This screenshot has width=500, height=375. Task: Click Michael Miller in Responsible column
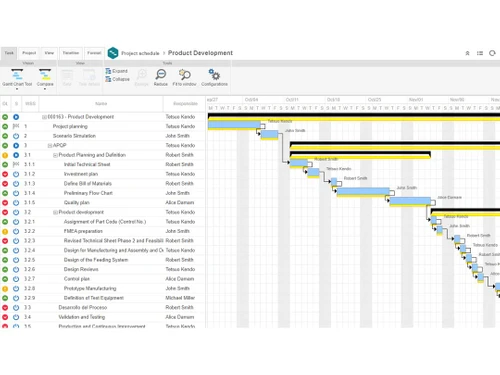coord(180,298)
